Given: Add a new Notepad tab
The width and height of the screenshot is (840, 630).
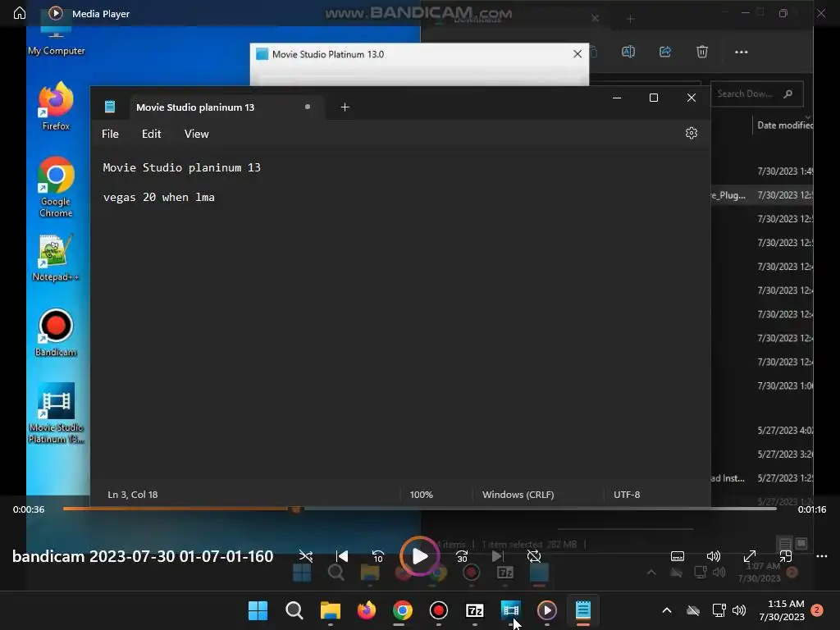Looking at the screenshot, I should pyautogui.click(x=345, y=107).
